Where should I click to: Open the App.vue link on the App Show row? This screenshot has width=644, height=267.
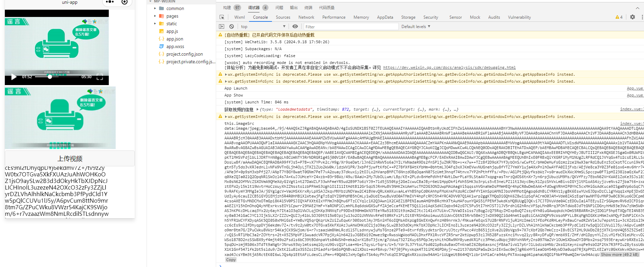pos(635,95)
